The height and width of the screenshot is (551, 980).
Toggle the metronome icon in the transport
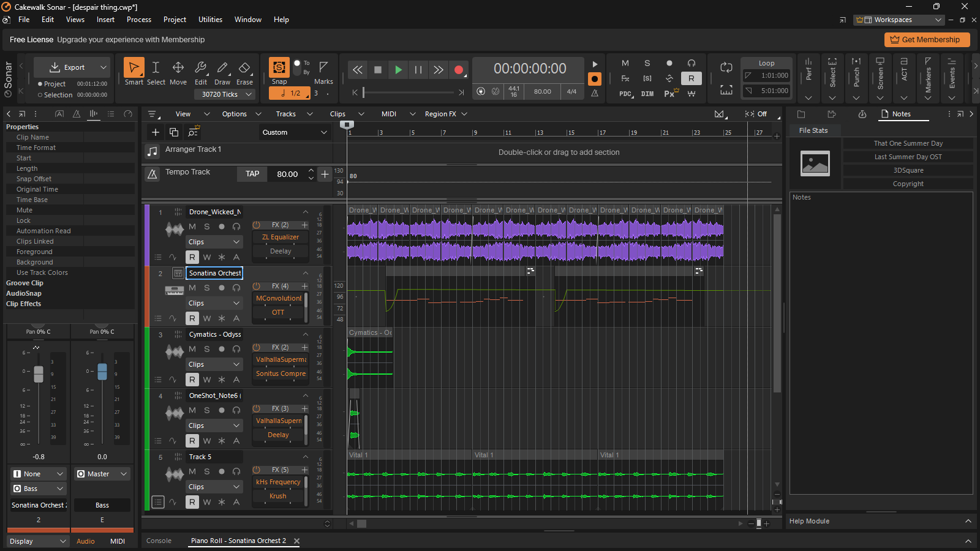[595, 93]
